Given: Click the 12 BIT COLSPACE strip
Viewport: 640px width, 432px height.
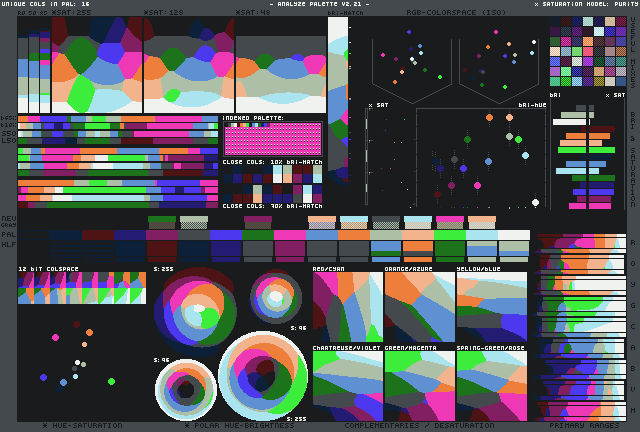Looking at the screenshot, I should click(82, 288).
